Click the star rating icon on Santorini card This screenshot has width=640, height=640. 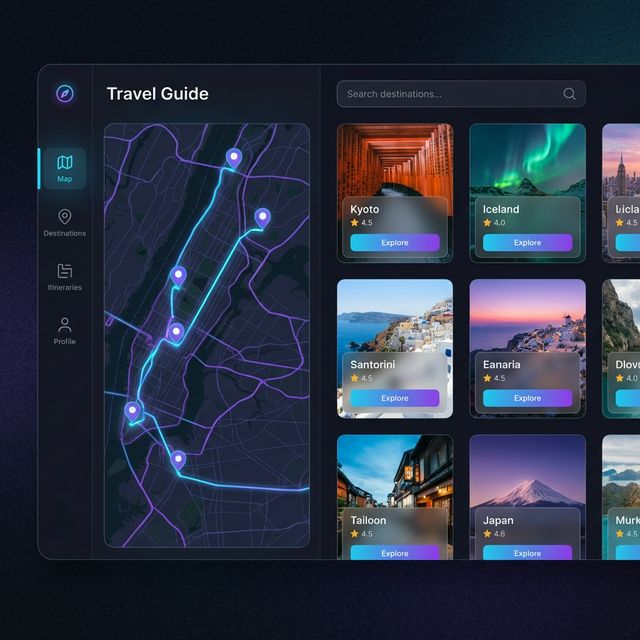tap(354, 379)
